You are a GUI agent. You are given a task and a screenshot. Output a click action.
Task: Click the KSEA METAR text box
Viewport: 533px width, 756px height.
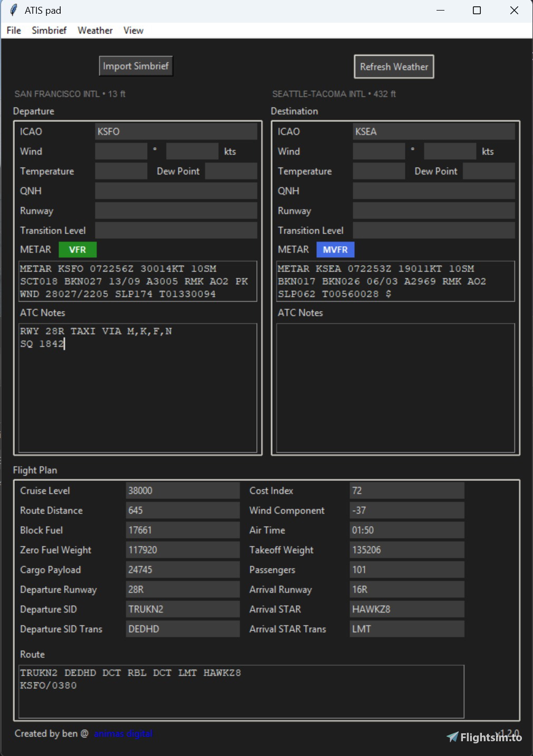395,281
